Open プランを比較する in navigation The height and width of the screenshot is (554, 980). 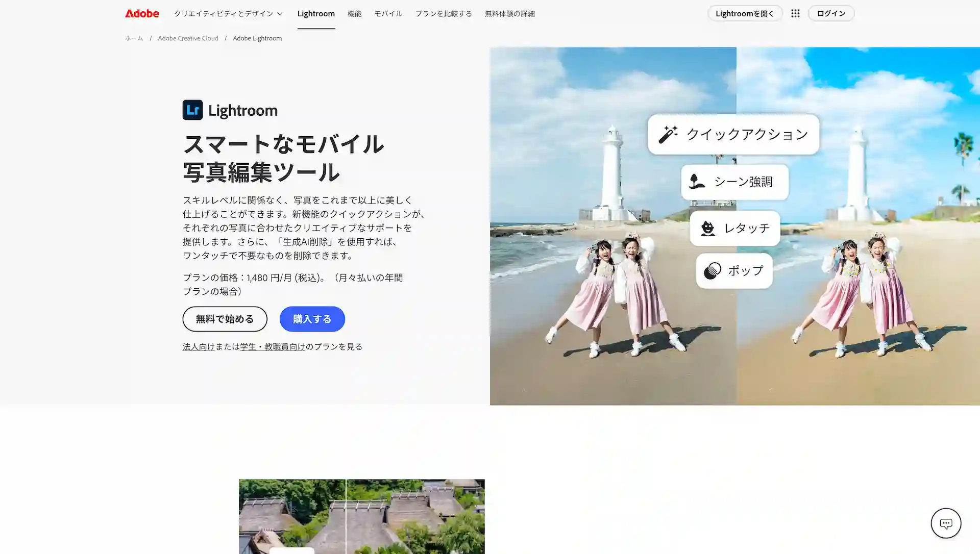click(x=443, y=14)
